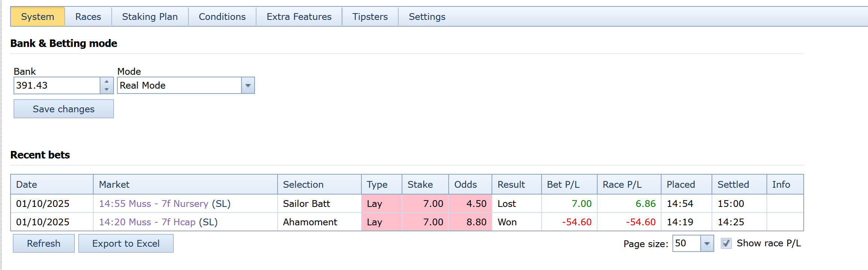Expand the Page size dropdown
This screenshot has width=868, height=270.
point(707,244)
